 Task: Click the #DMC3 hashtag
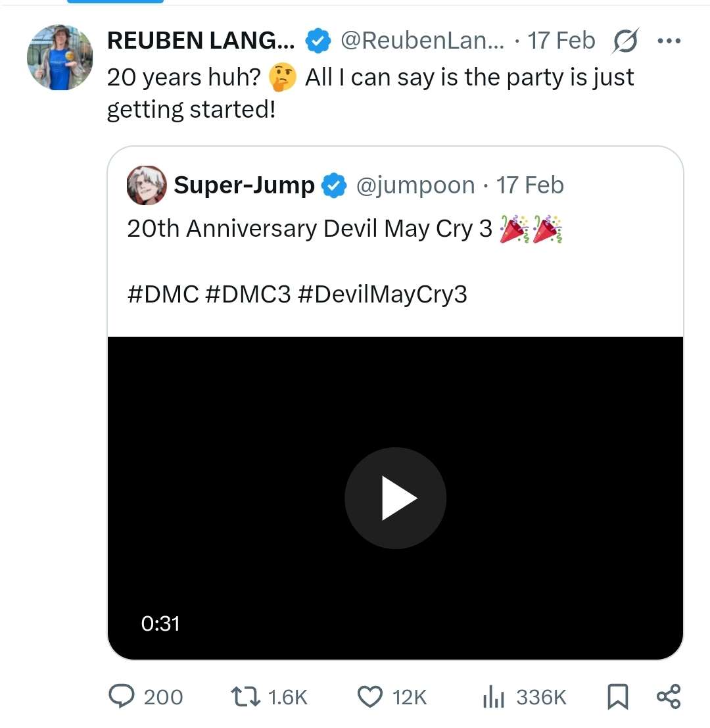pos(248,294)
